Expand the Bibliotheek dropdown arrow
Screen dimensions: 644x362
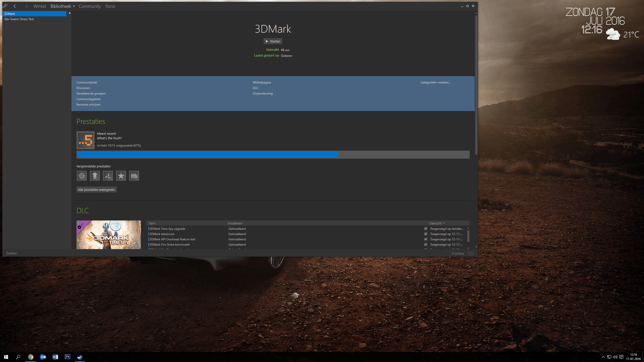[74, 7]
